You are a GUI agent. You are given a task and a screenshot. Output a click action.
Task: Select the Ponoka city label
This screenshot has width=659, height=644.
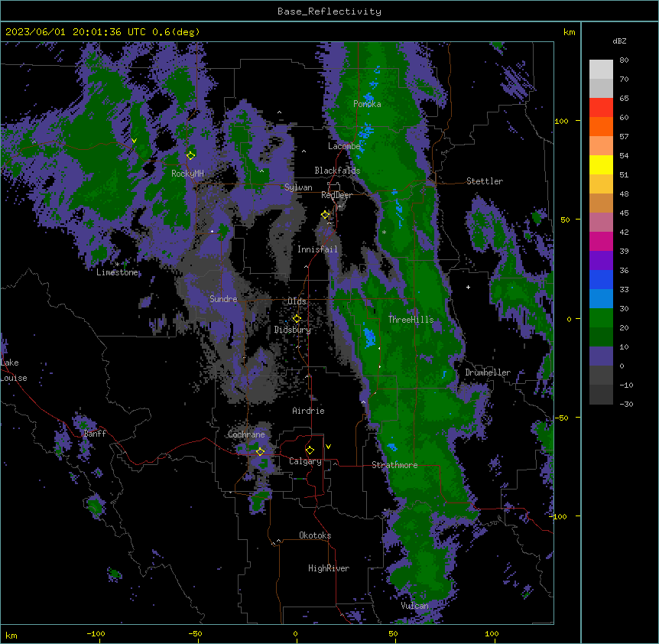pos(367,104)
